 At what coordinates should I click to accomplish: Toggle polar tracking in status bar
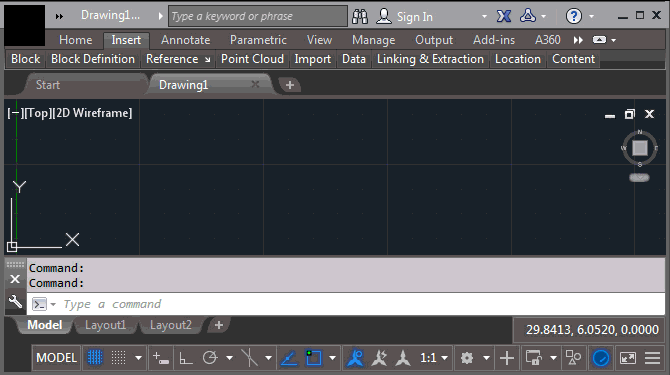point(210,357)
